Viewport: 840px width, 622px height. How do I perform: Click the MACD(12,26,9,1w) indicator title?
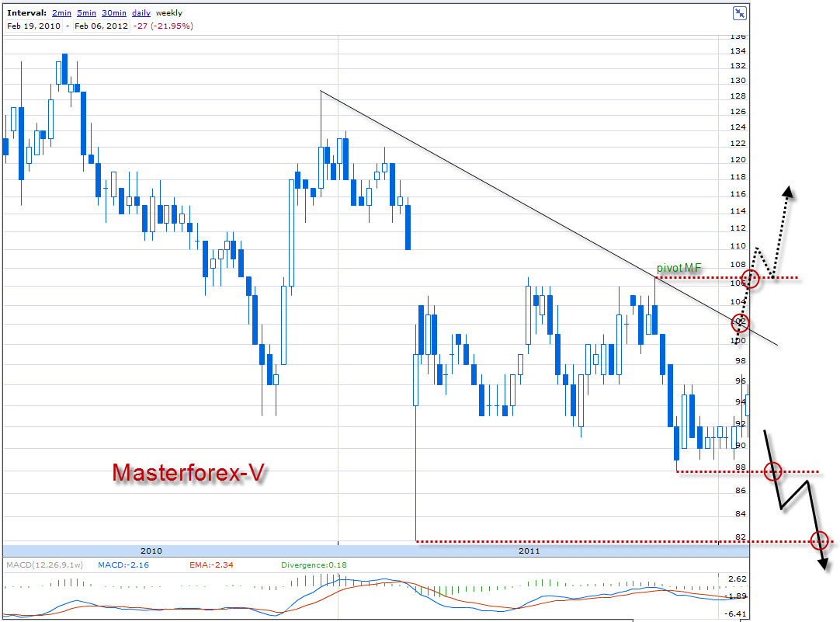[44, 565]
